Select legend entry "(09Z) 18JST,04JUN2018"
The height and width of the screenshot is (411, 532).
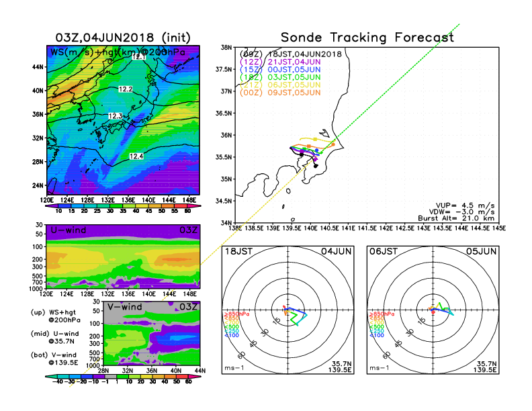point(290,54)
